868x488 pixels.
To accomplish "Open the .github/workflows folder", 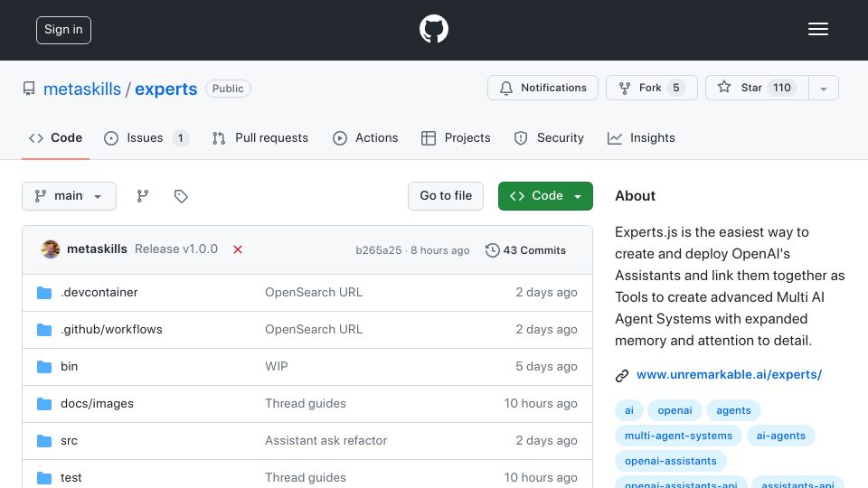I will click(x=111, y=329).
